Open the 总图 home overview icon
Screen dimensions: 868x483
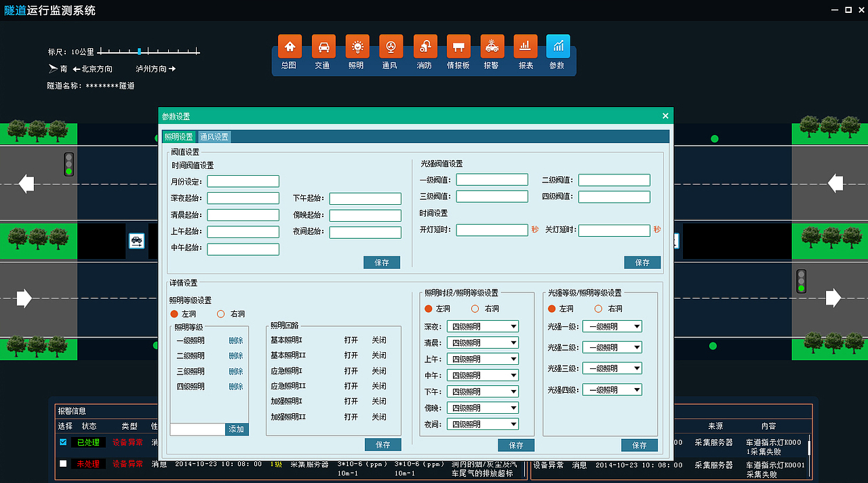pyautogui.click(x=290, y=47)
